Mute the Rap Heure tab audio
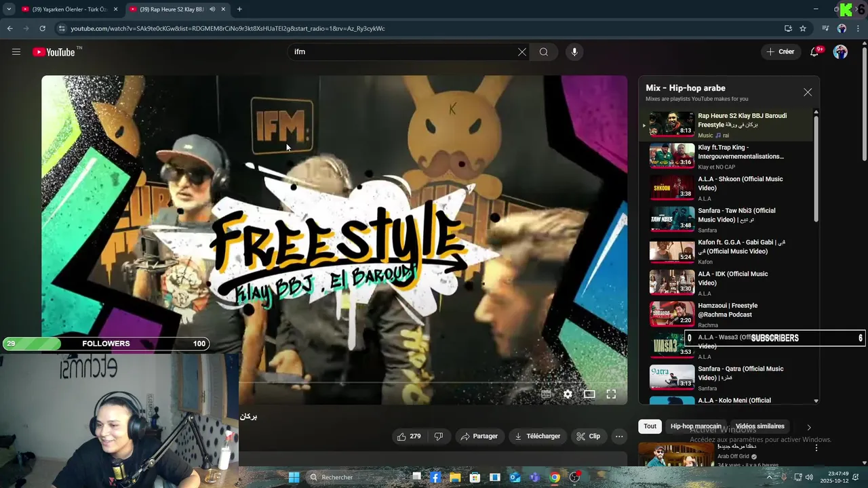The height and width of the screenshot is (488, 868). pyautogui.click(x=212, y=9)
